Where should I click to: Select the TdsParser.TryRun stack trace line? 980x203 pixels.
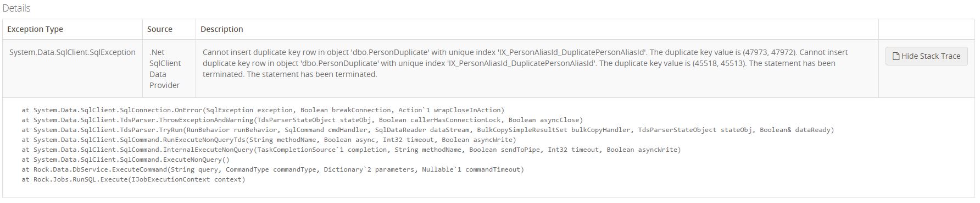[428, 130]
